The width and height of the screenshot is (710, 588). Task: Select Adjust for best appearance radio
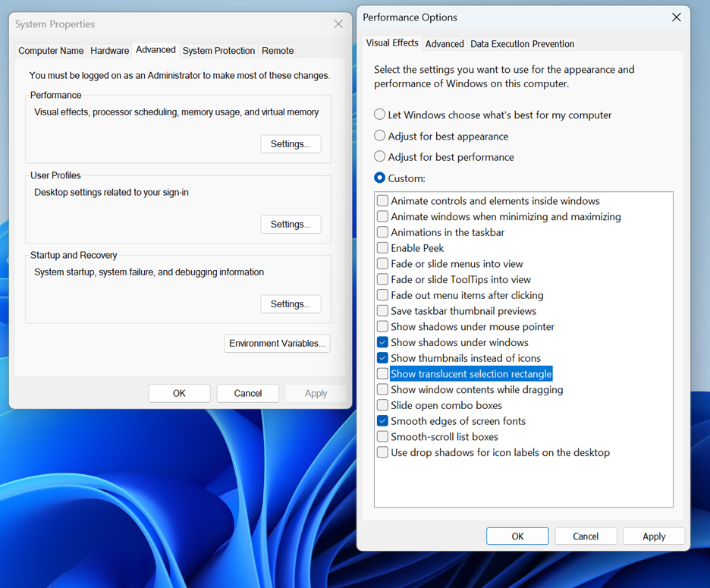[379, 136]
